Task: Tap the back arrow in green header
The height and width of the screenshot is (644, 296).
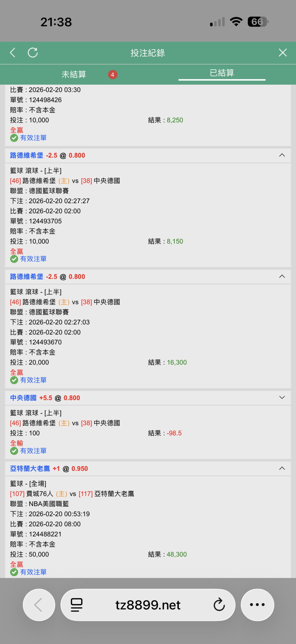Action: (x=13, y=53)
